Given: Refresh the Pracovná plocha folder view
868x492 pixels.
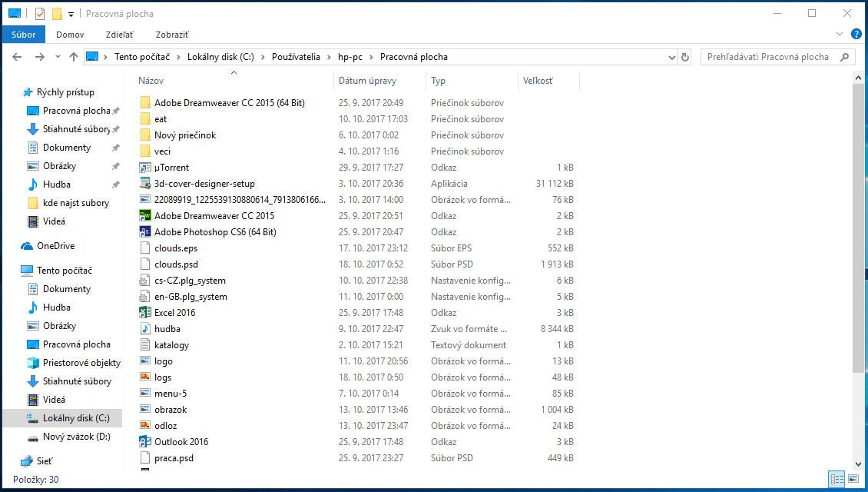Looking at the screenshot, I should 685,57.
